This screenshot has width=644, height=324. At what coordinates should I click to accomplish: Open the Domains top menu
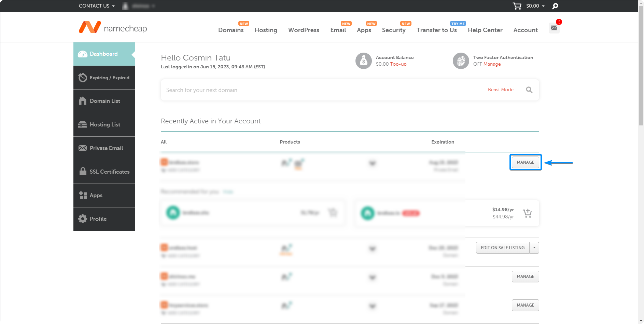point(231,30)
